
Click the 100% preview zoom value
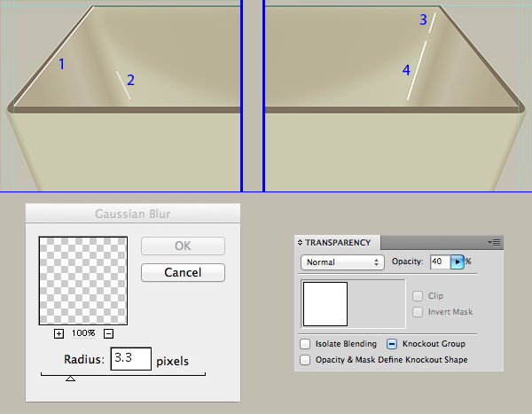point(83,333)
